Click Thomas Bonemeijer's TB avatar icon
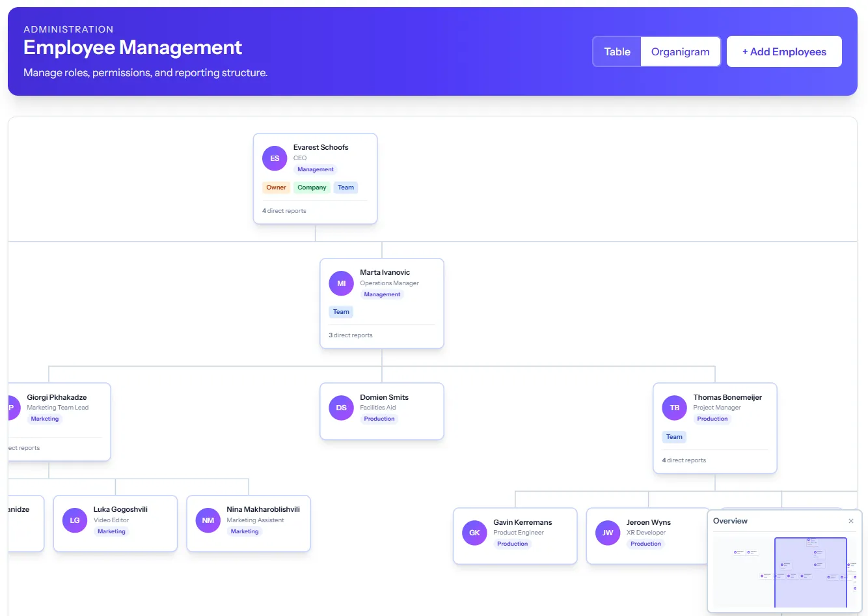This screenshot has width=868, height=616. pos(673,408)
